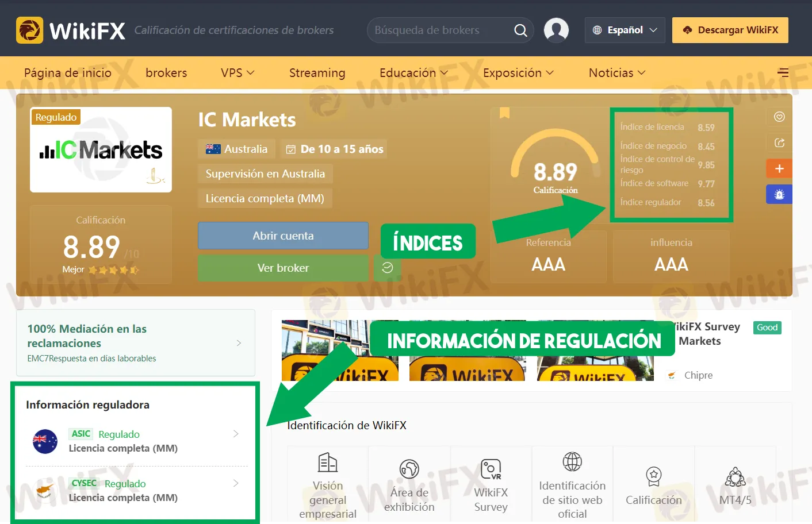The image size is (812, 524).
Task: Open the first WikiFX survey photo thumbnail
Action: point(340,350)
